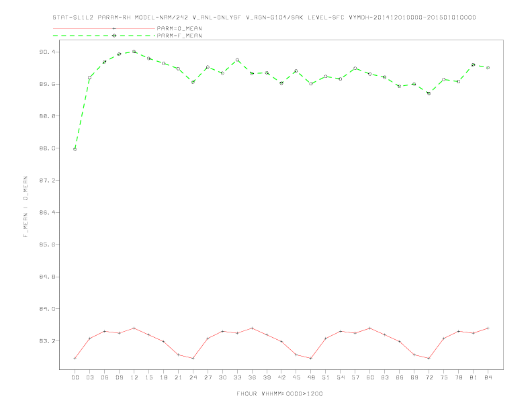Click the x-axis tick label 24

(x=193, y=377)
